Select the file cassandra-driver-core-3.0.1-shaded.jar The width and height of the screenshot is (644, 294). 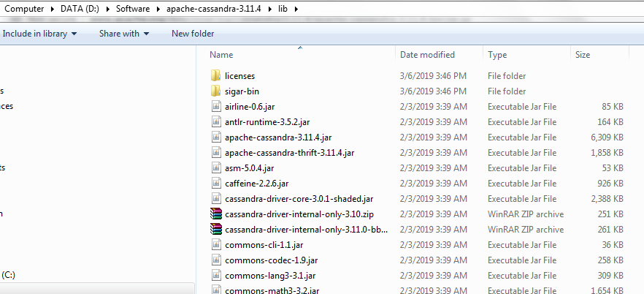tap(299, 199)
